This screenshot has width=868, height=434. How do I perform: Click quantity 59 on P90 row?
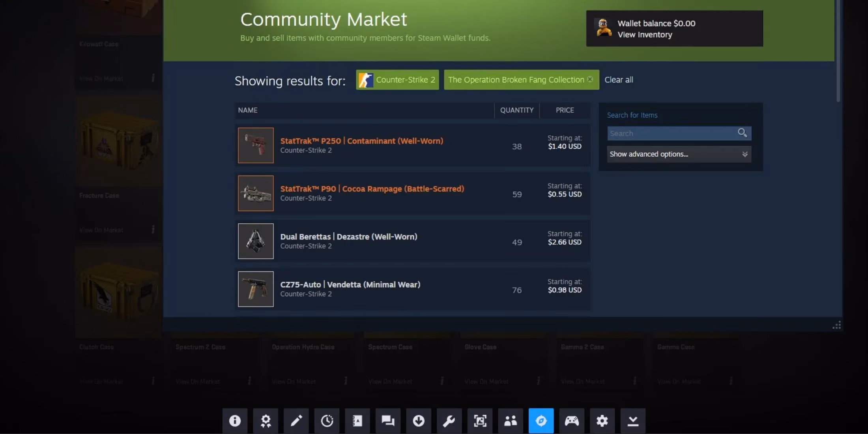point(517,194)
